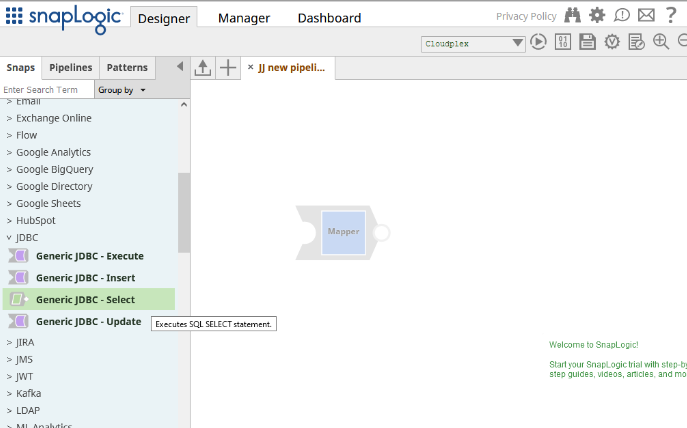Save pipeline with the floppy disk icon
This screenshot has width=687, height=428.
click(x=588, y=42)
